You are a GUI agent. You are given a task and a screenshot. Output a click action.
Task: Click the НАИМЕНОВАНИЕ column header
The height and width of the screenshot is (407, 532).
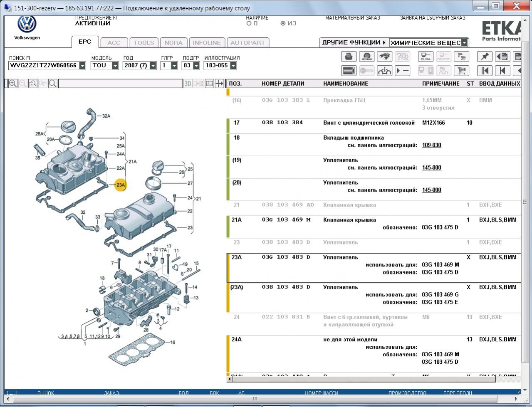tap(346, 84)
